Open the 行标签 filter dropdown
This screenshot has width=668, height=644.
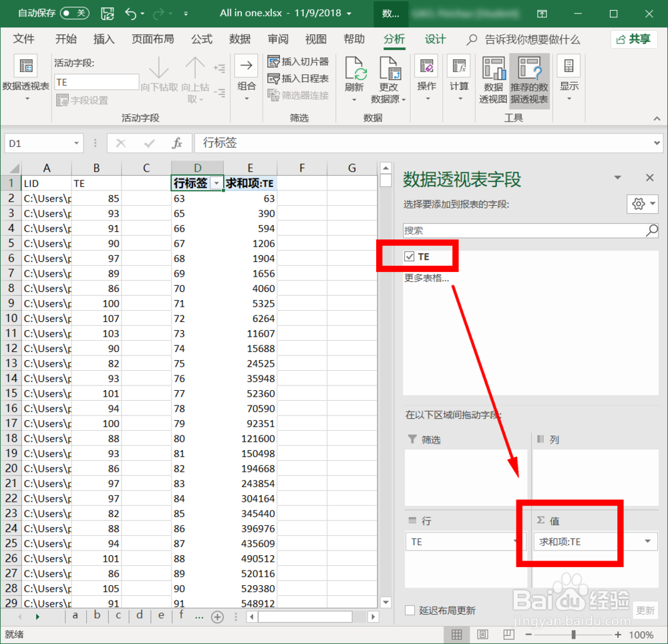217,182
